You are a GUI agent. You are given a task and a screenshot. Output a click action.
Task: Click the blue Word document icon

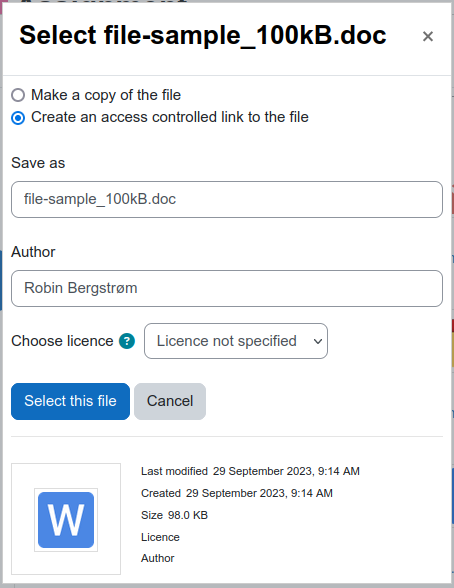point(66,520)
